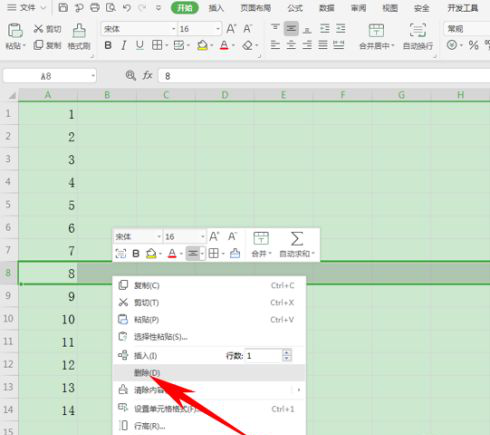Open the font size 16 dropdown in ribbon
Screen dimensions: 490x435
point(218,29)
